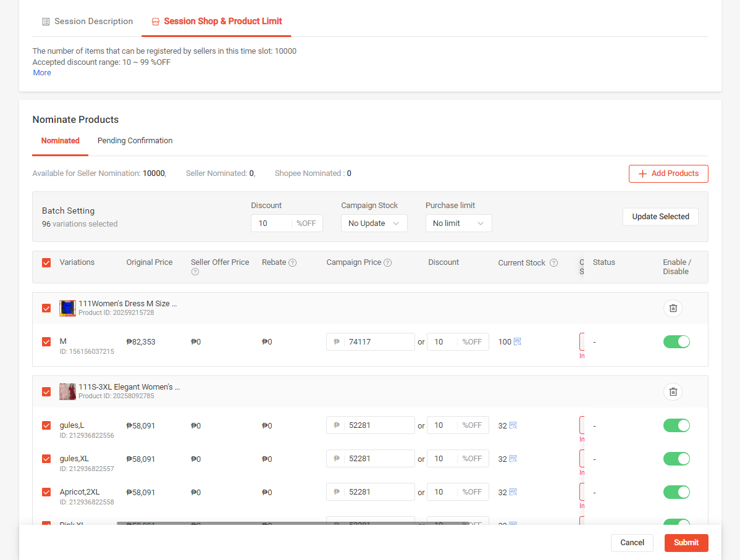
Task: Click help icon under Seller Offer Price
Action: [x=195, y=272]
